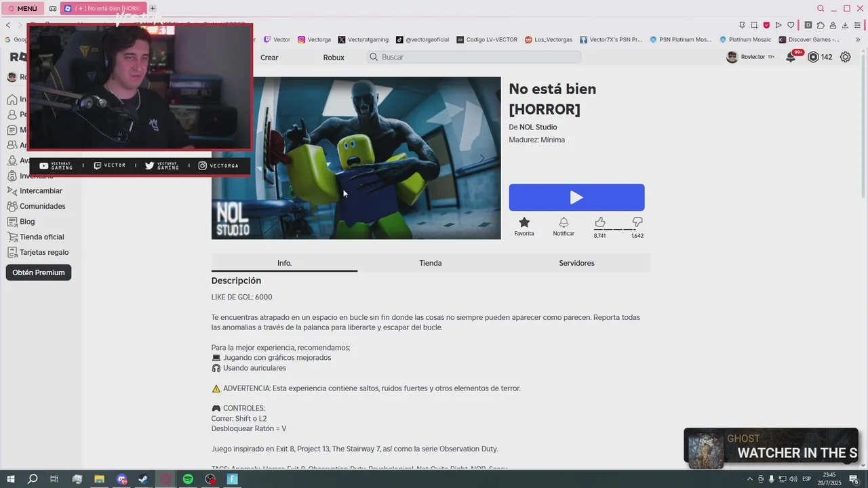The width and height of the screenshot is (868, 488).
Task: Add page to bookmarks heart icon
Action: pos(791,25)
